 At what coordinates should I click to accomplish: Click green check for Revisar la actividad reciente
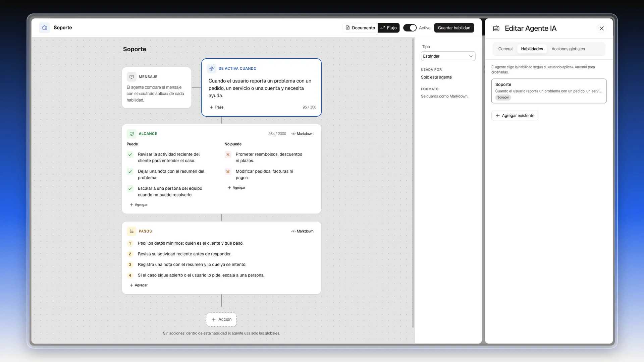click(130, 155)
